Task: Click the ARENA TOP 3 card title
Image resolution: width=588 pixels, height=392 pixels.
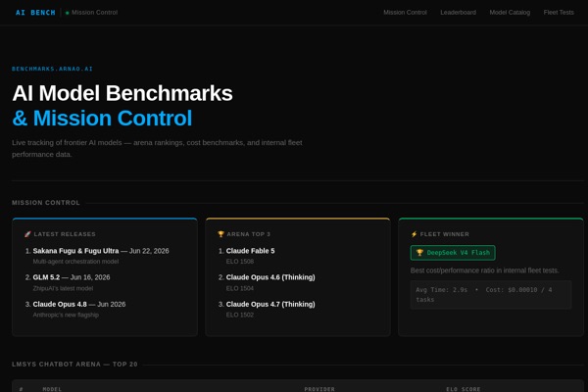Action: 248,234
